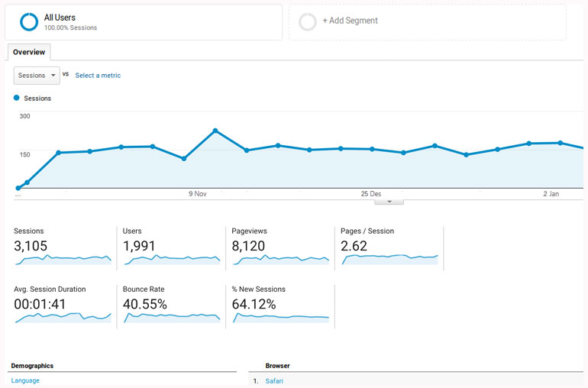
Task: Click the All Users segment donut icon
Action: [x=29, y=22]
